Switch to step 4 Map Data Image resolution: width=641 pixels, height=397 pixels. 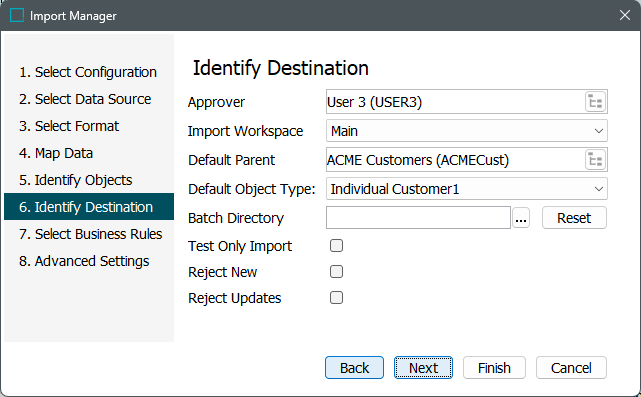point(89,153)
